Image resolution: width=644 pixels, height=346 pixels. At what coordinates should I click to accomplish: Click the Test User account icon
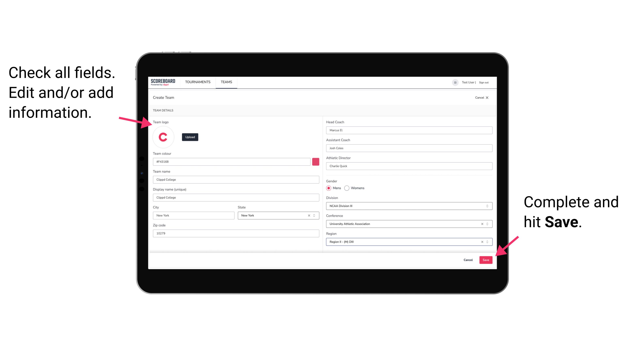[454, 82]
